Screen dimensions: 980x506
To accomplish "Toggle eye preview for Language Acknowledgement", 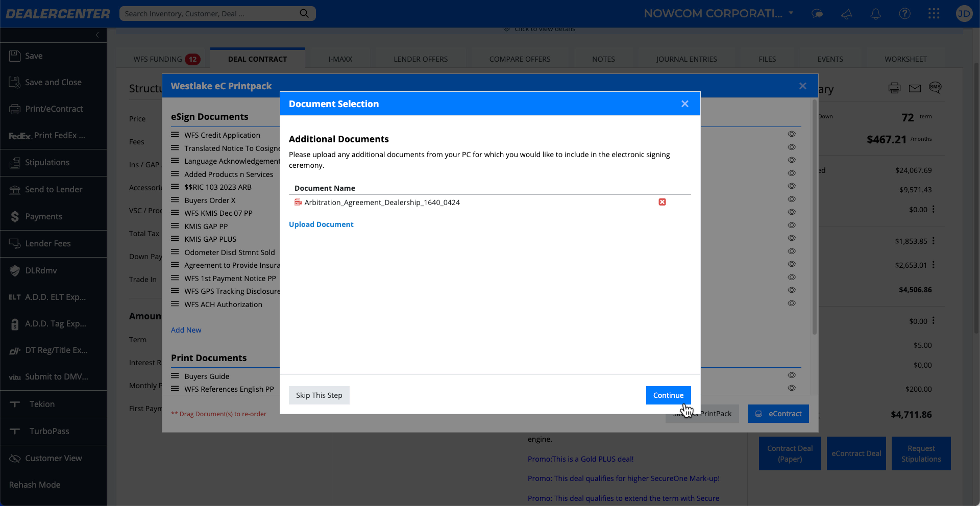I will pyautogui.click(x=792, y=160).
